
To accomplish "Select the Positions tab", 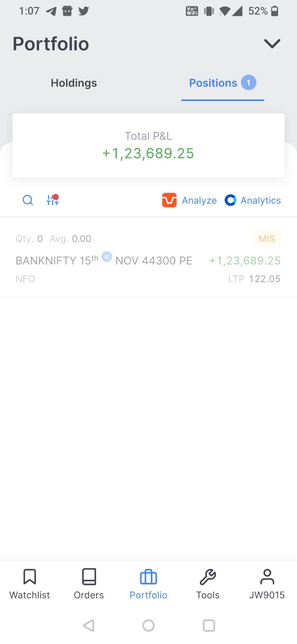I will tap(223, 83).
